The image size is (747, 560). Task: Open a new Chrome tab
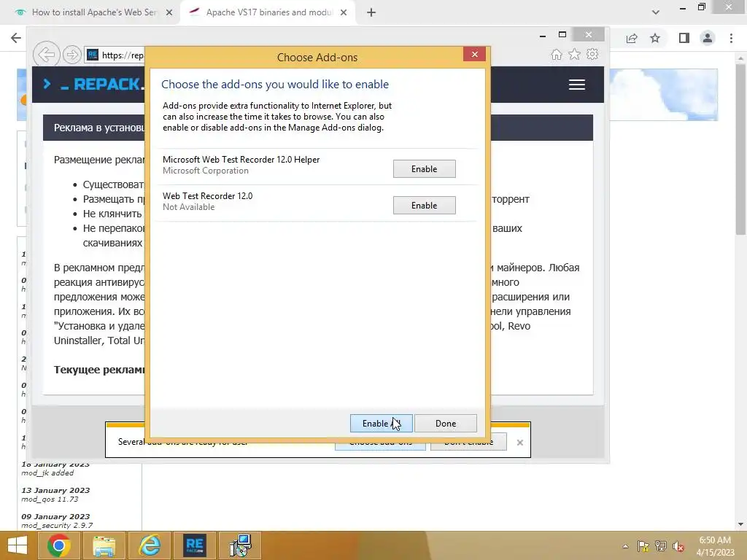(371, 12)
